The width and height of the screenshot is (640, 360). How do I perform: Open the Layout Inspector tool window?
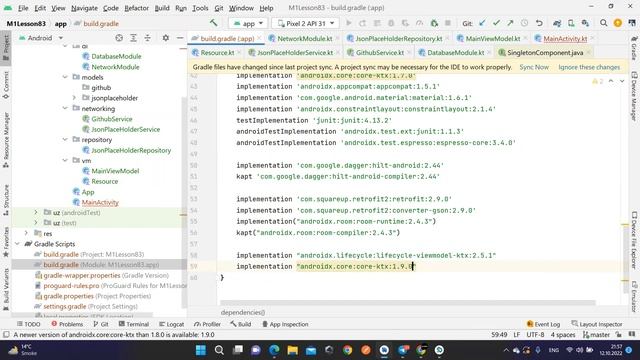597,324
